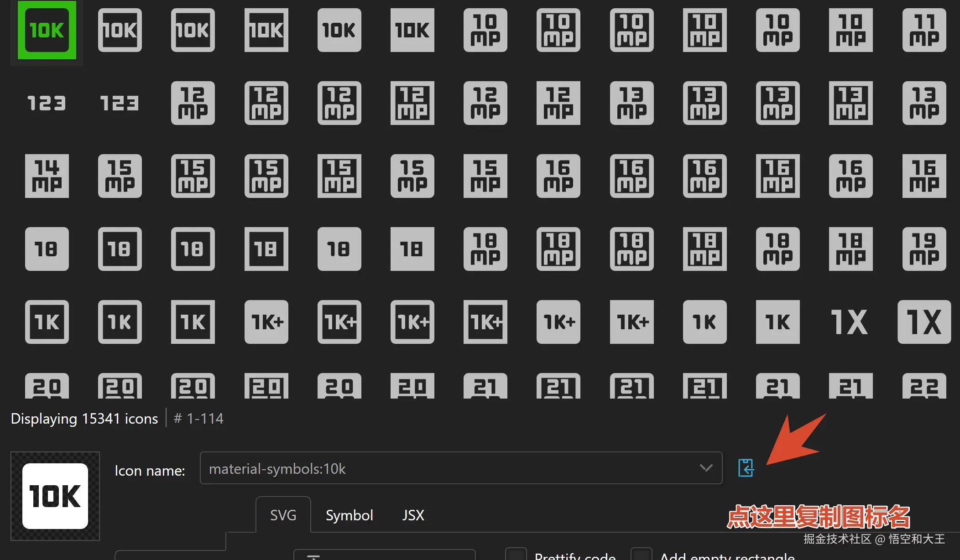Copy icon name using blue clipboard icon
This screenshot has height=560, width=960.
coord(746,468)
